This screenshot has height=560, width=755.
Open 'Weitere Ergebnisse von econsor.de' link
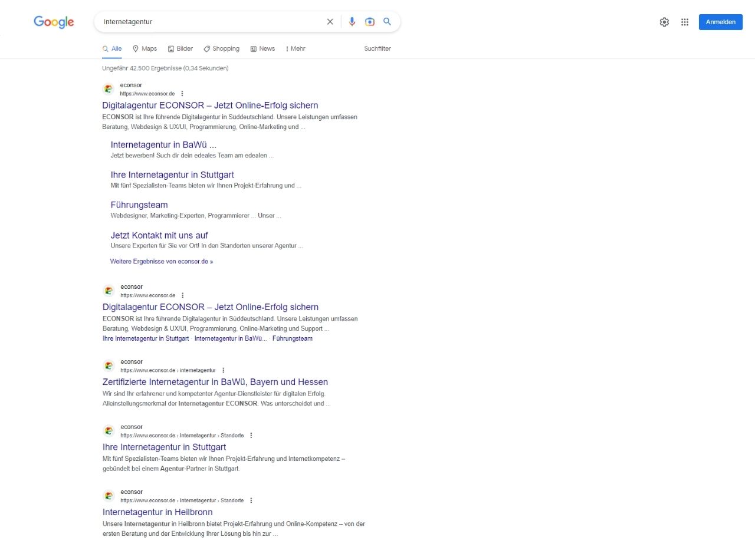tap(162, 261)
